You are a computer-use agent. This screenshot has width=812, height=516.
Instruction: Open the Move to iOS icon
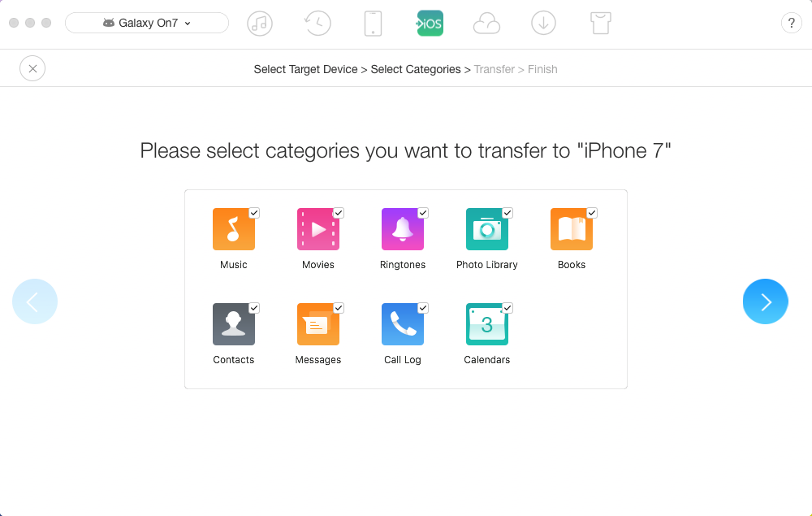(430, 24)
